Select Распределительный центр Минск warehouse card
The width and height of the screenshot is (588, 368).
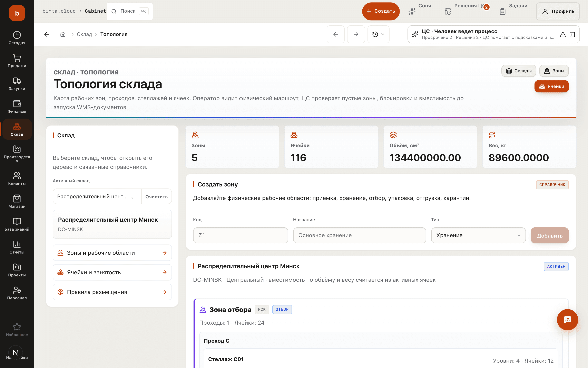pyautogui.click(x=112, y=224)
